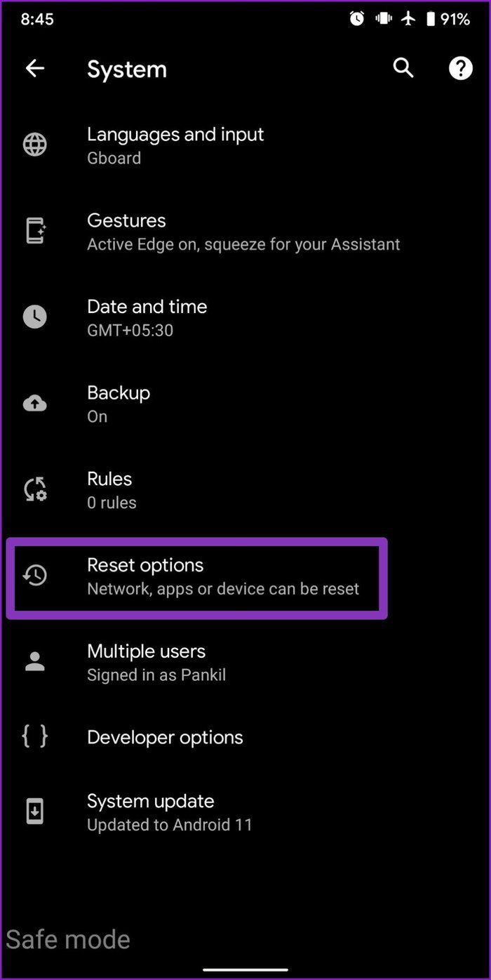
Task: Tap the bottom navigation gesture pill
Action: click(x=245, y=969)
